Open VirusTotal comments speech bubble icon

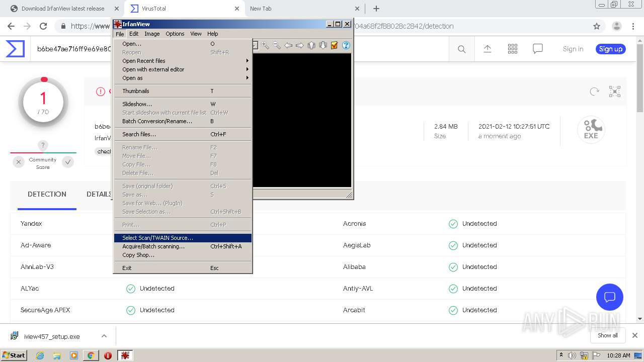pos(538,49)
